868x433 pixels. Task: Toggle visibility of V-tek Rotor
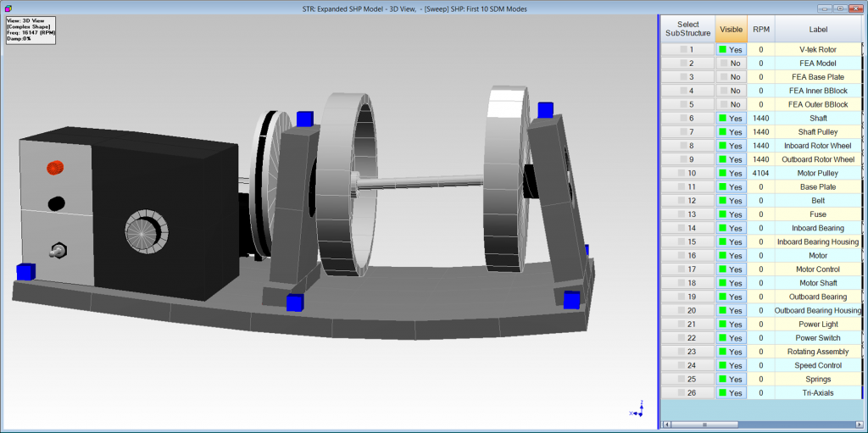coord(730,50)
